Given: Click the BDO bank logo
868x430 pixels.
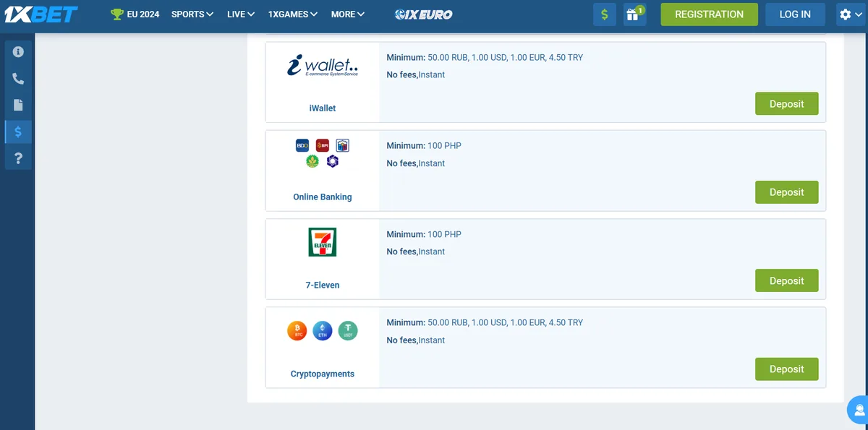Looking at the screenshot, I should click(302, 146).
